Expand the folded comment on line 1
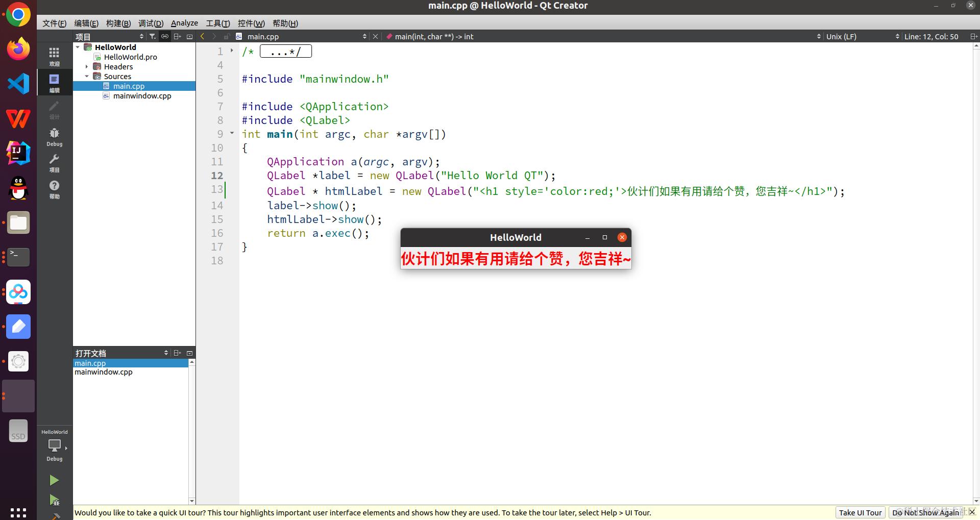Screen dimensions: 980x520 [x=232, y=51]
